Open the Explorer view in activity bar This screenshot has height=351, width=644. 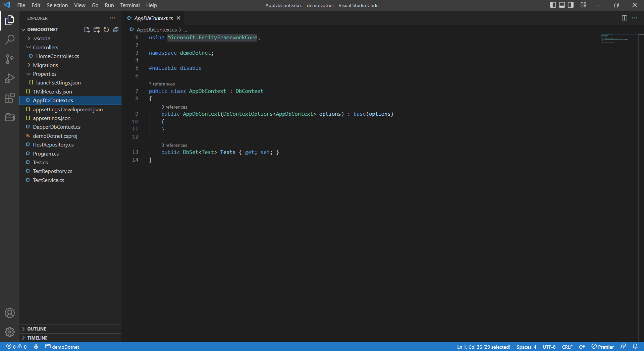[10, 20]
